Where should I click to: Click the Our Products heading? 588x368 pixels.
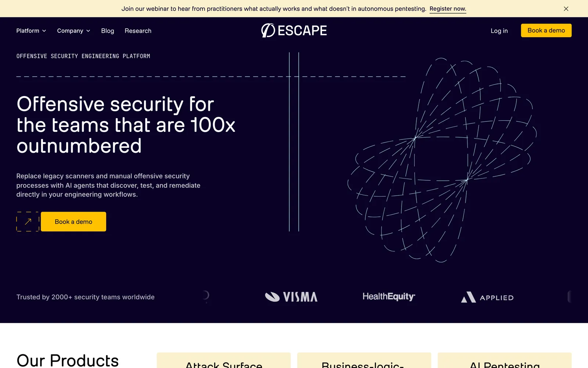pyautogui.click(x=68, y=360)
